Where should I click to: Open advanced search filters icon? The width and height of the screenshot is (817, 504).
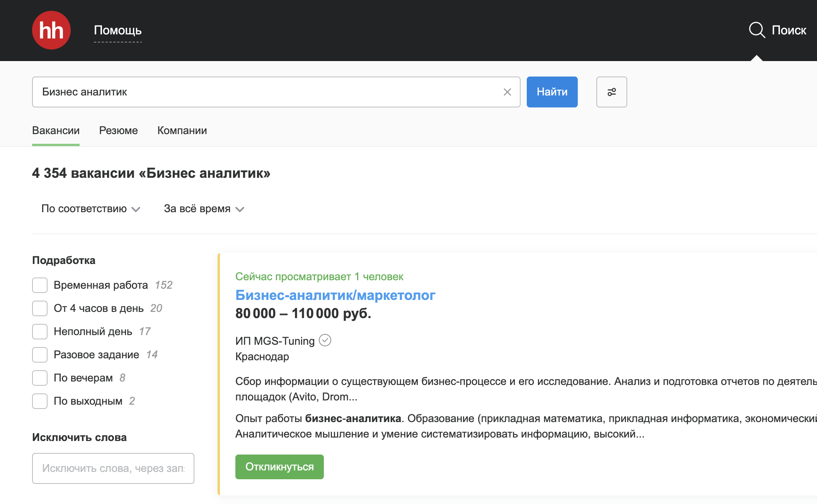[x=611, y=92]
